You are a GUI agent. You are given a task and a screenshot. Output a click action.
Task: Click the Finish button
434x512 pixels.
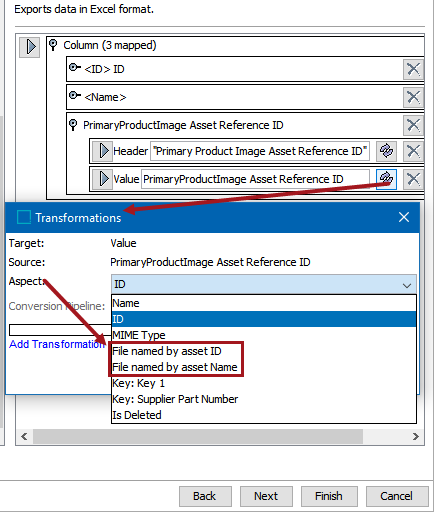point(329,496)
